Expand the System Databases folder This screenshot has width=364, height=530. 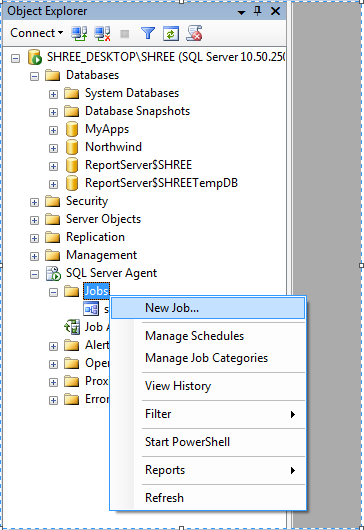(x=53, y=94)
